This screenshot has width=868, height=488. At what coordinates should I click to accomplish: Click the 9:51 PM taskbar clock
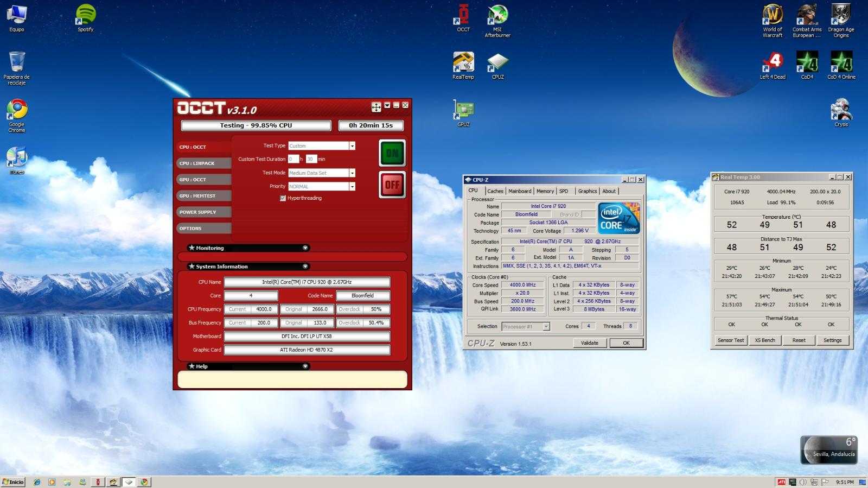[845, 482]
